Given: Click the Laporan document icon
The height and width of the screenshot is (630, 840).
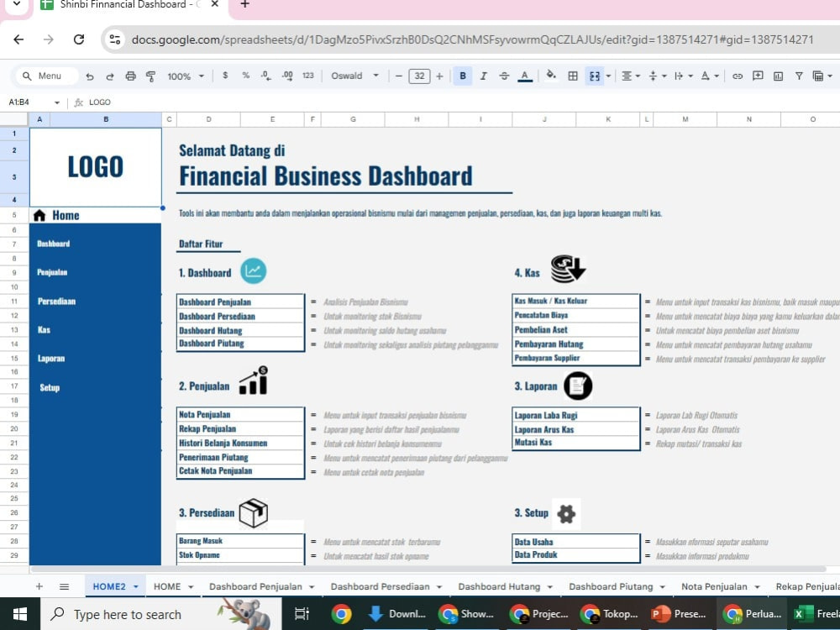Looking at the screenshot, I should pyautogui.click(x=578, y=386).
